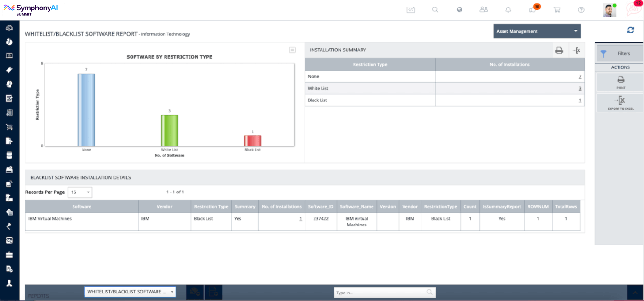Click the White List row label in summary
Image resolution: width=644 pixels, height=301 pixels.
[x=317, y=88]
